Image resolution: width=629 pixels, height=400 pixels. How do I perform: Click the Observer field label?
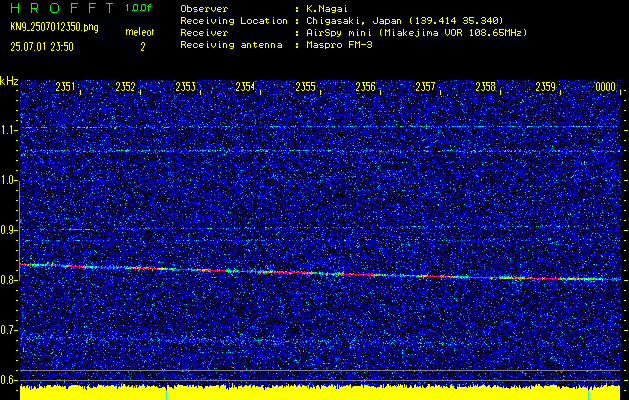pyautogui.click(x=204, y=8)
